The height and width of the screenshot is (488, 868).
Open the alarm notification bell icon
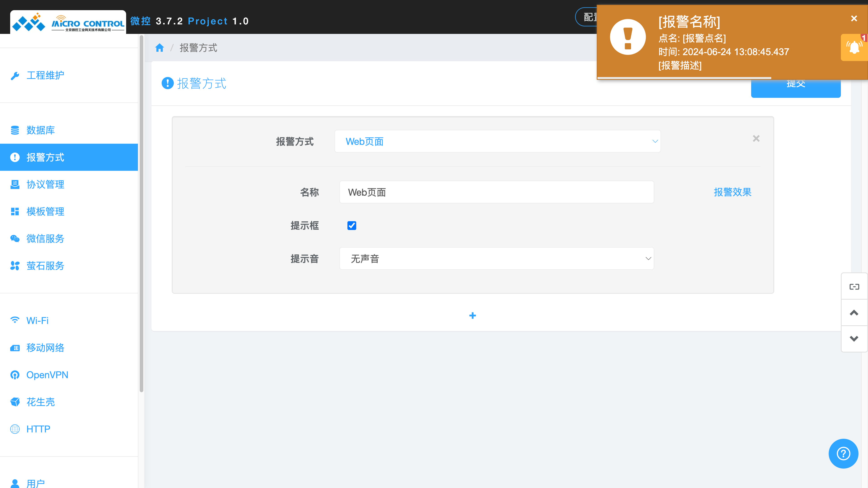[x=854, y=47]
